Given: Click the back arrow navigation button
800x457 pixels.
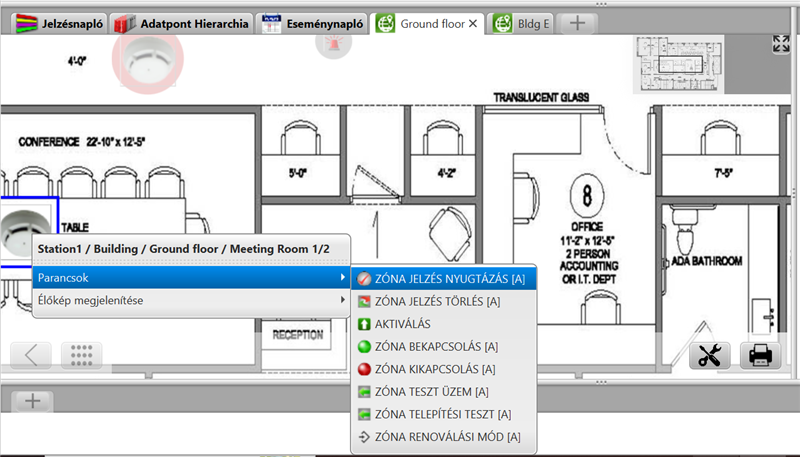Looking at the screenshot, I should pos(31,355).
